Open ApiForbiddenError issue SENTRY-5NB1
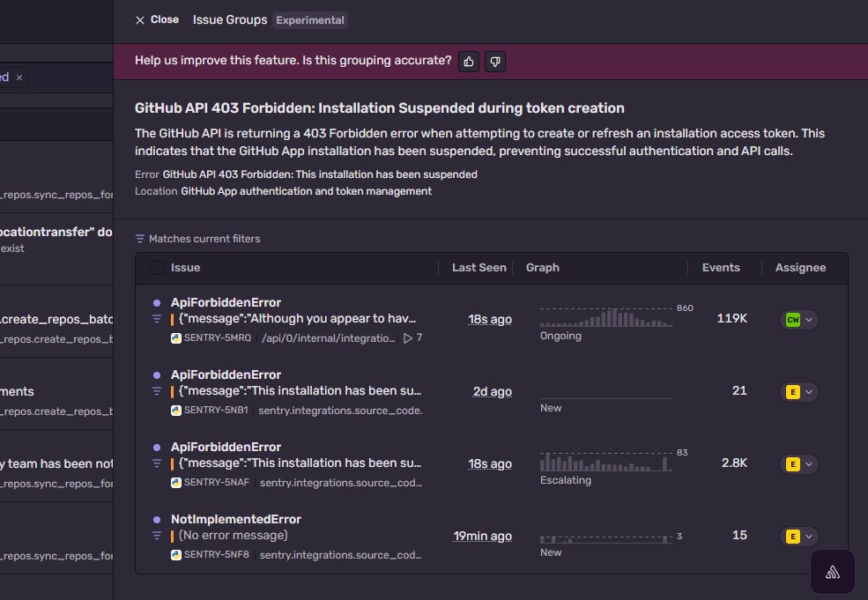The height and width of the screenshot is (600, 868). click(x=226, y=374)
